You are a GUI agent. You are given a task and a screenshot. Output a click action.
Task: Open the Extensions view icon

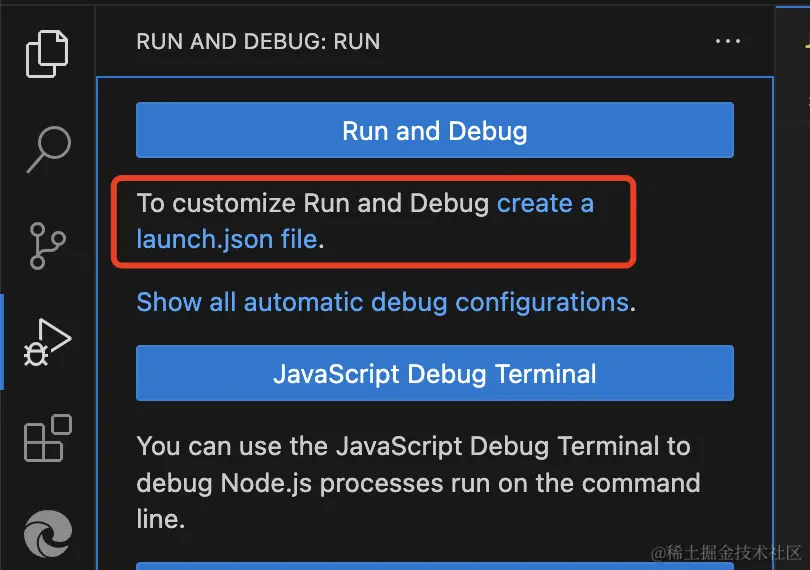tap(48, 438)
